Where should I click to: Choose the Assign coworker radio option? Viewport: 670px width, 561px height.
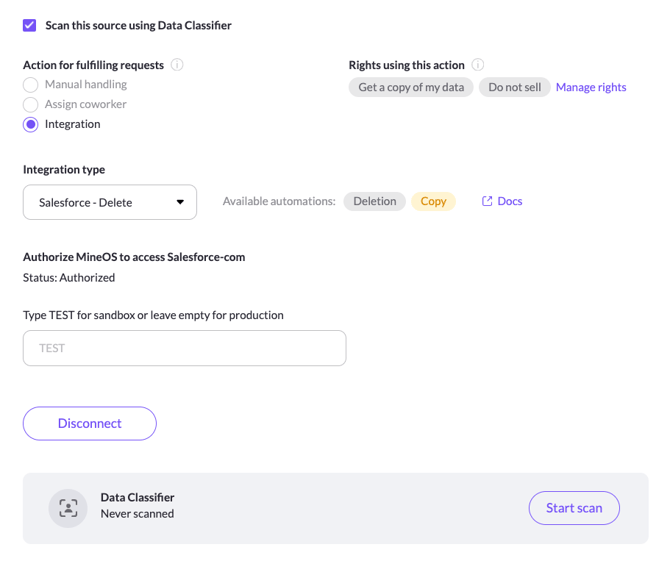click(31, 105)
